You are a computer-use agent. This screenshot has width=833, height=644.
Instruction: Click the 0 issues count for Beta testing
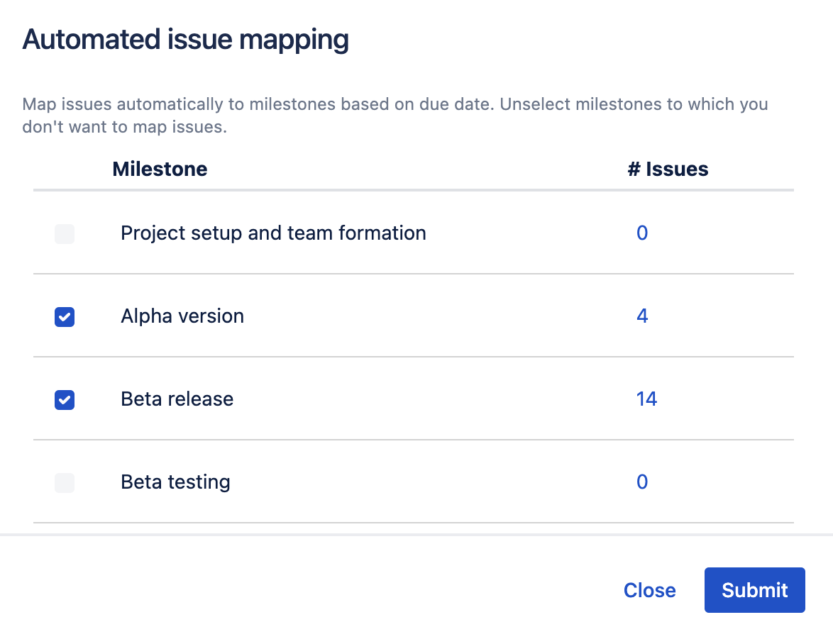coord(642,482)
